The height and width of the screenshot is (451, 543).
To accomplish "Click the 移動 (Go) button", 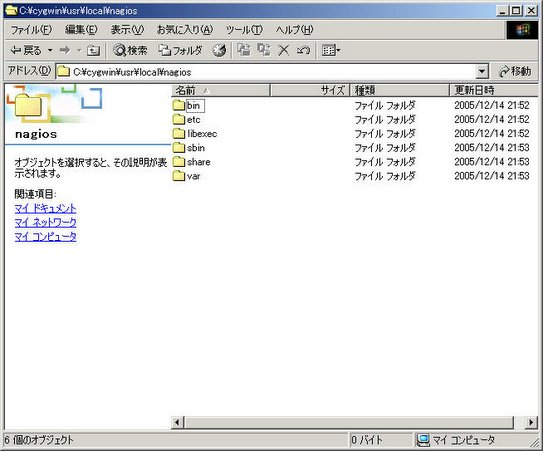I will click(515, 72).
